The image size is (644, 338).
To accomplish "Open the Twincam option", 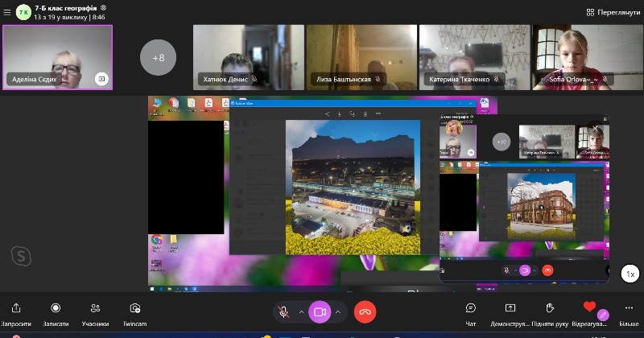I will tap(134, 309).
